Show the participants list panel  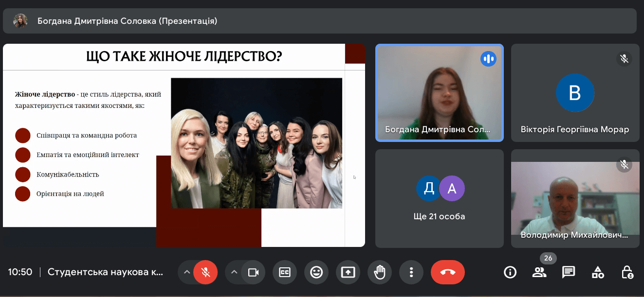pyautogui.click(x=539, y=272)
